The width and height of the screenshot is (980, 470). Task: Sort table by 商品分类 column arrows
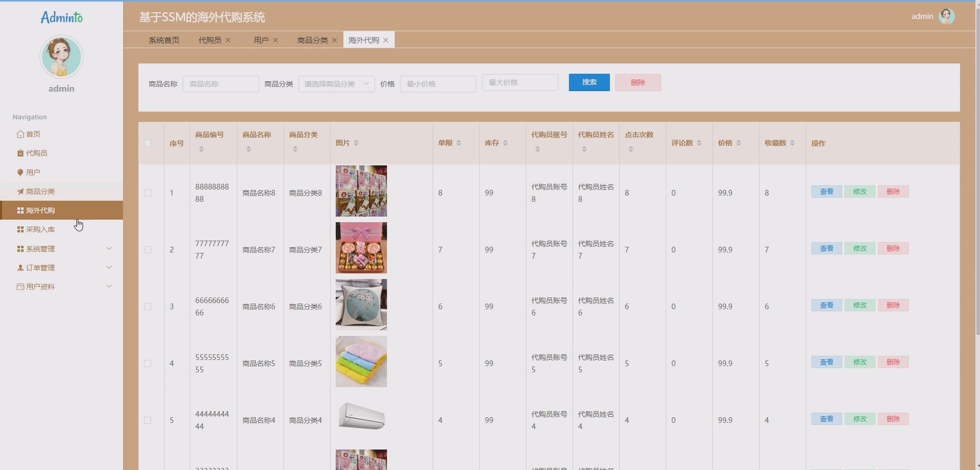click(295, 149)
